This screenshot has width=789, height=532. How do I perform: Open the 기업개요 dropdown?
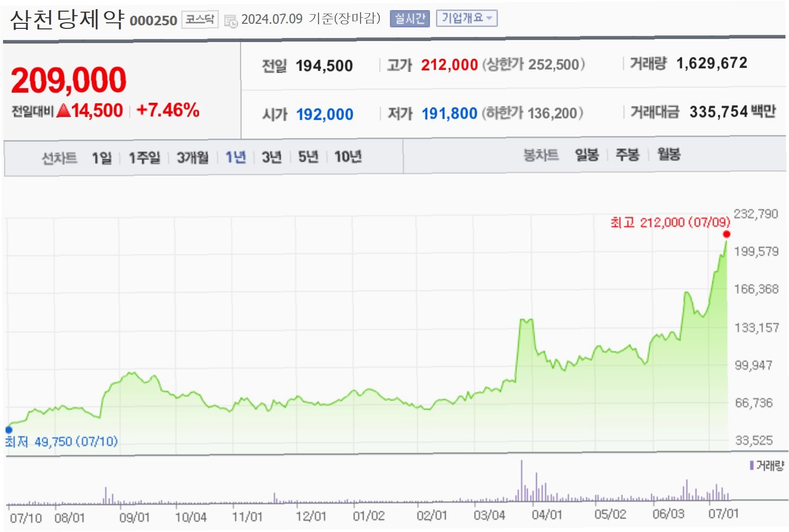tap(467, 19)
